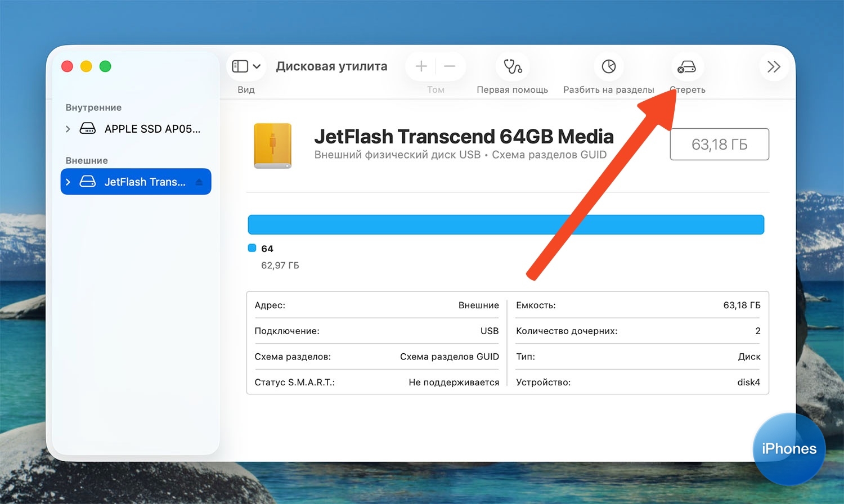This screenshot has width=844, height=504.
Task: Click the Тип: label
Action: 526,357
